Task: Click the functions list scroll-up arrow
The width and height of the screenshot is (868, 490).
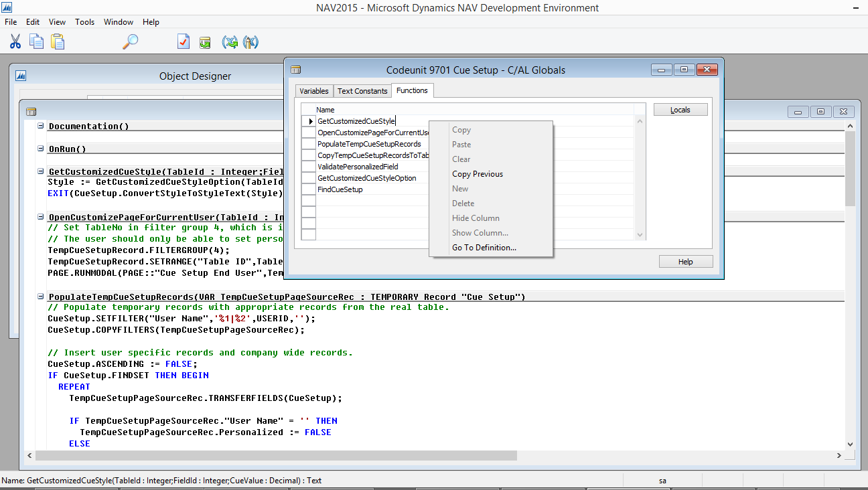Action: coord(640,121)
